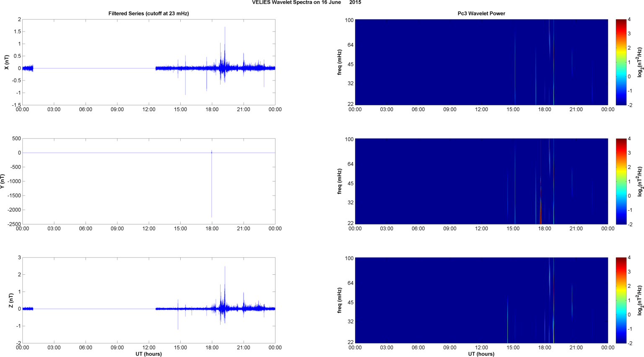Image resolution: width=644 pixels, height=357 pixels.
Task: Select the 'Pc3 Wavelet Power' heading
Action: 481,13
